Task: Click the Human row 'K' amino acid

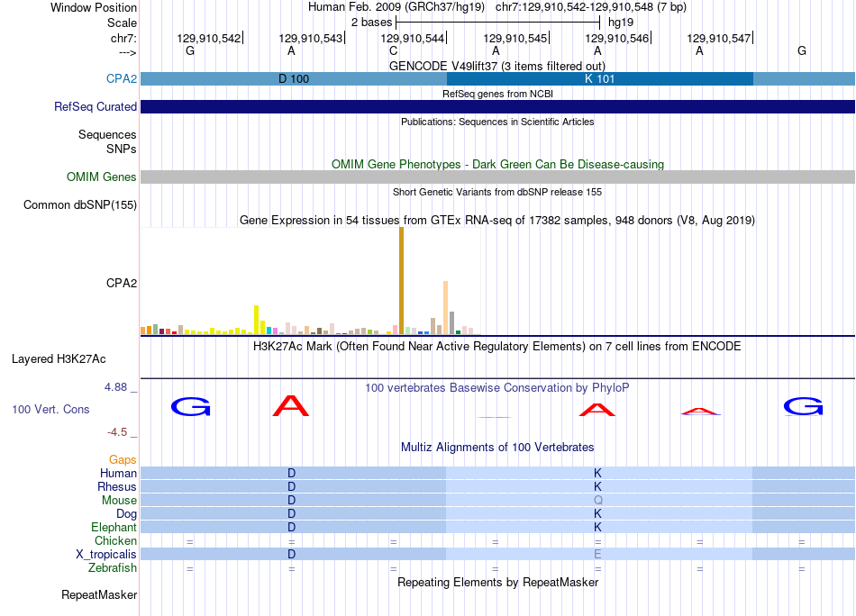Action: pyautogui.click(x=597, y=473)
